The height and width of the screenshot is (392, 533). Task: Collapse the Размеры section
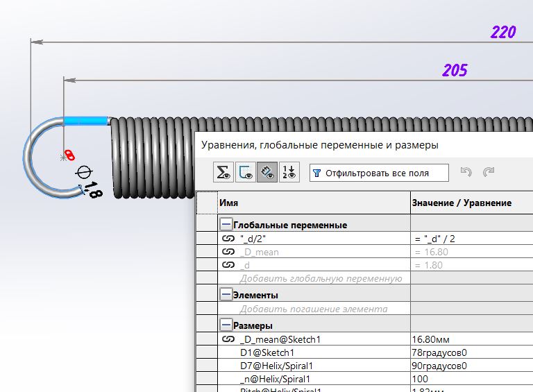coord(226,325)
